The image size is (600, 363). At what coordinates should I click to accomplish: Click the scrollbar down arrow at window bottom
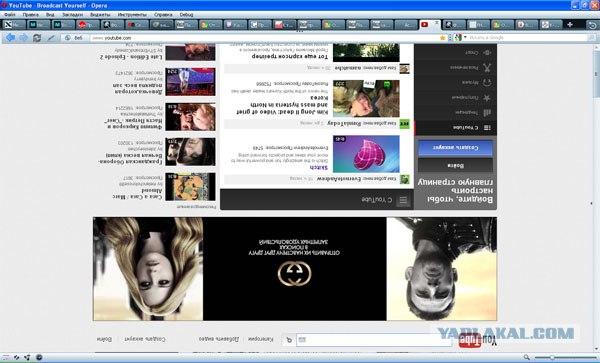[x=596, y=348]
